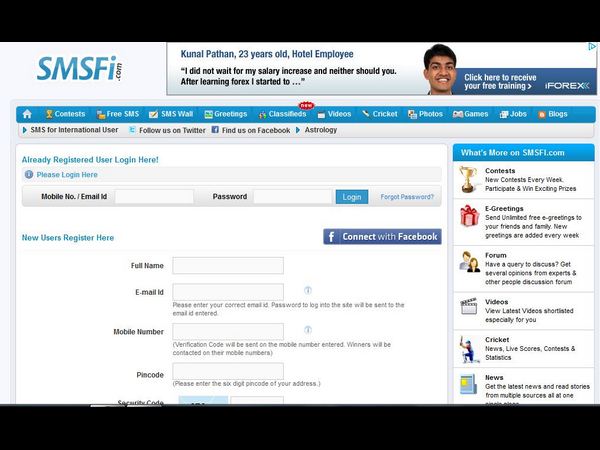
Task: Focus the E-mail Id registration field
Action: pyautogui.click(x=228, y=292)
